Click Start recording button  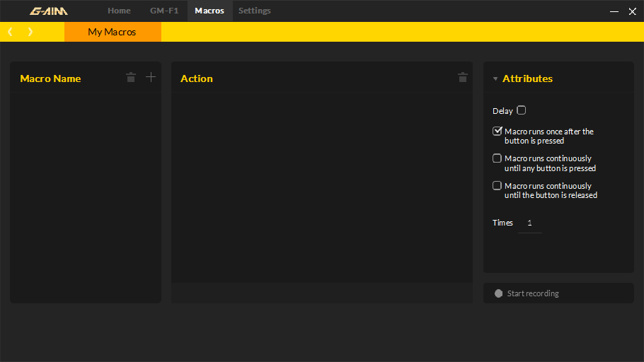(558, 293)
